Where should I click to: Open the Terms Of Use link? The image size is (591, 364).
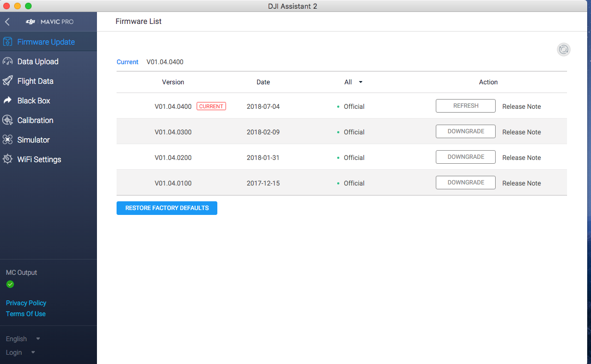coord(26,314)
